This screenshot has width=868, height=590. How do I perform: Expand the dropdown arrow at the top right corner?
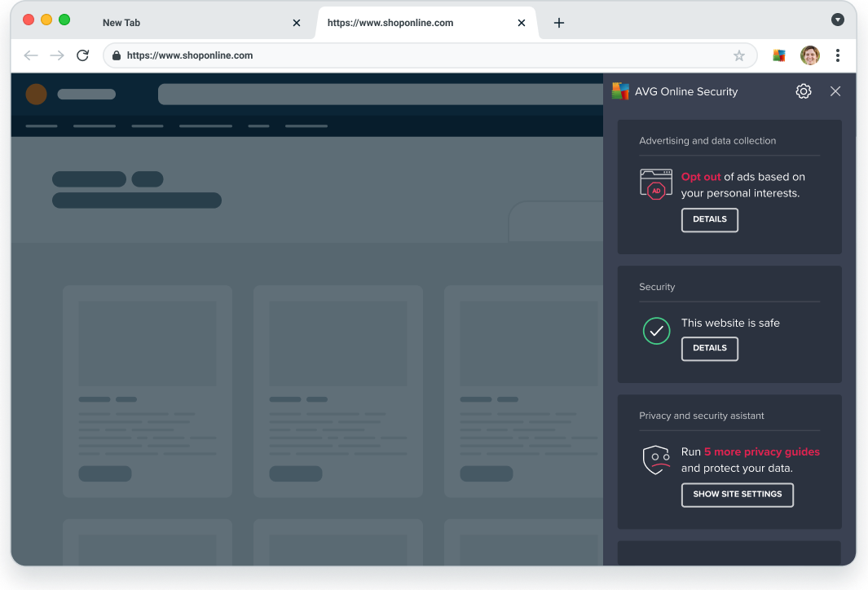(839, 20)
